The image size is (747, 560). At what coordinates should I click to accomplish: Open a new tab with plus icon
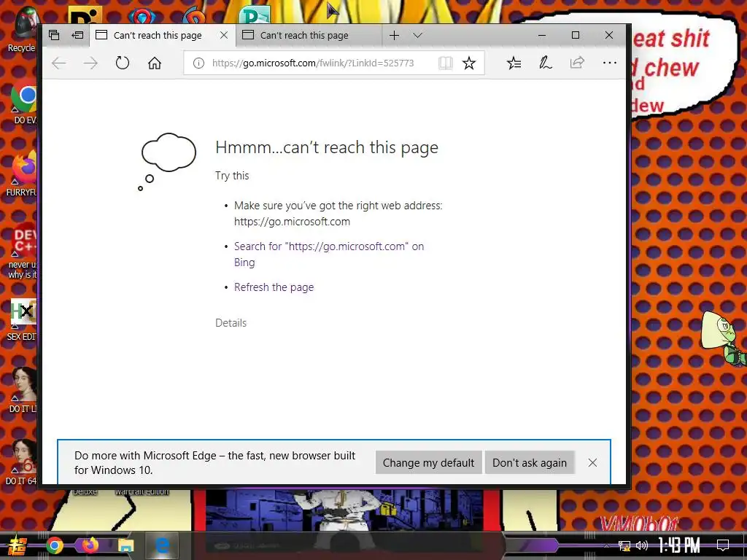click(394, 35)
